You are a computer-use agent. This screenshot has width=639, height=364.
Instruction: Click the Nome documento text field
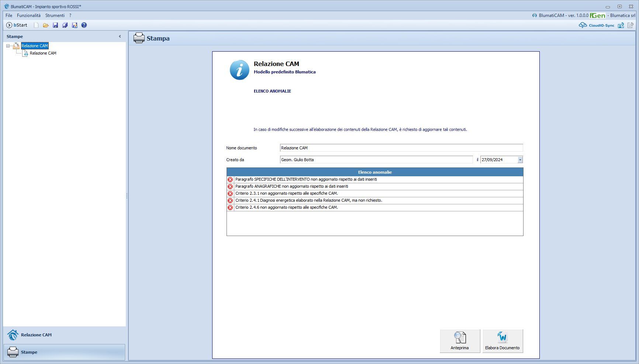click(x=401, y=148)
